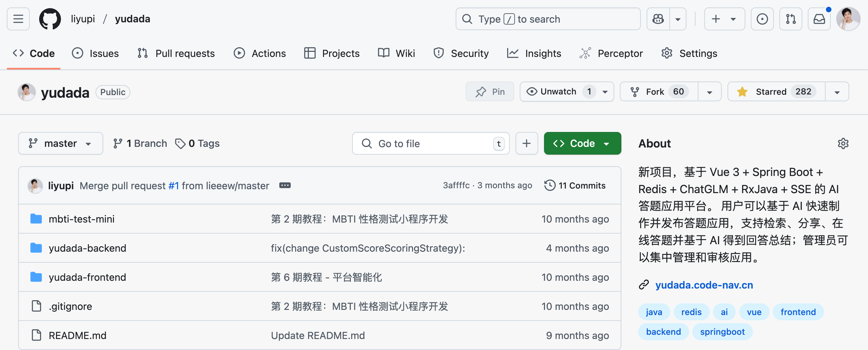Open the yudada.code-nav.cn website link
Image resolution: width=868 pixels, height=350 pixels.
[704, 285]
